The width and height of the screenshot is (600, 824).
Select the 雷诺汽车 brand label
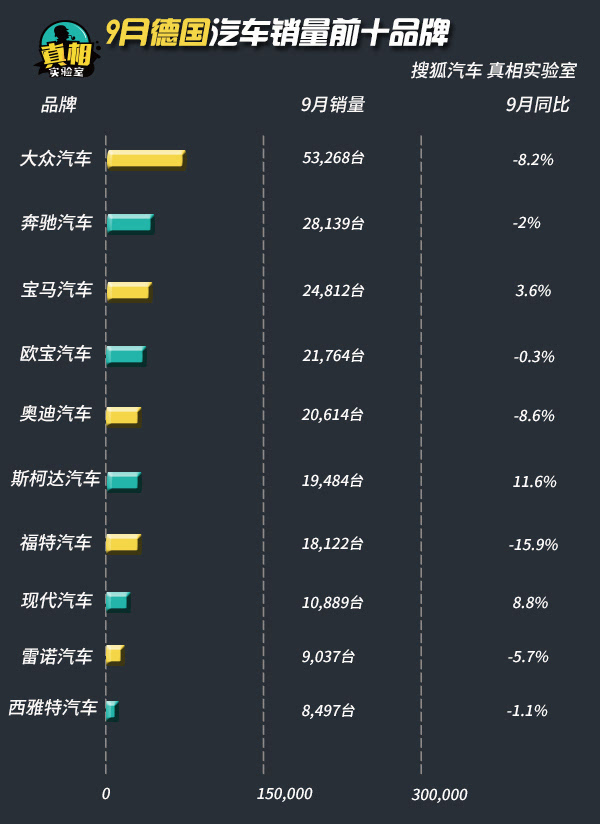coord(57,656)
